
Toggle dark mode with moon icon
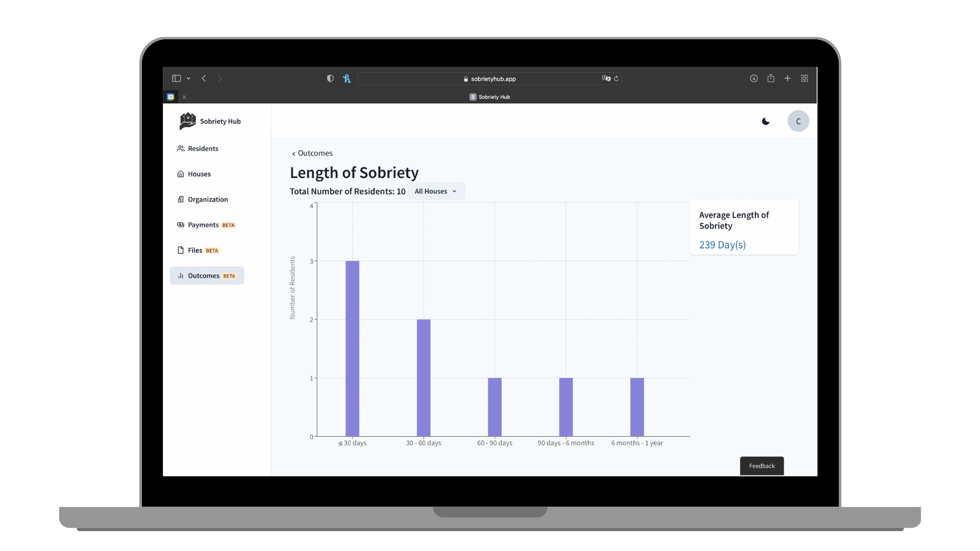click(x=766, y=121)
